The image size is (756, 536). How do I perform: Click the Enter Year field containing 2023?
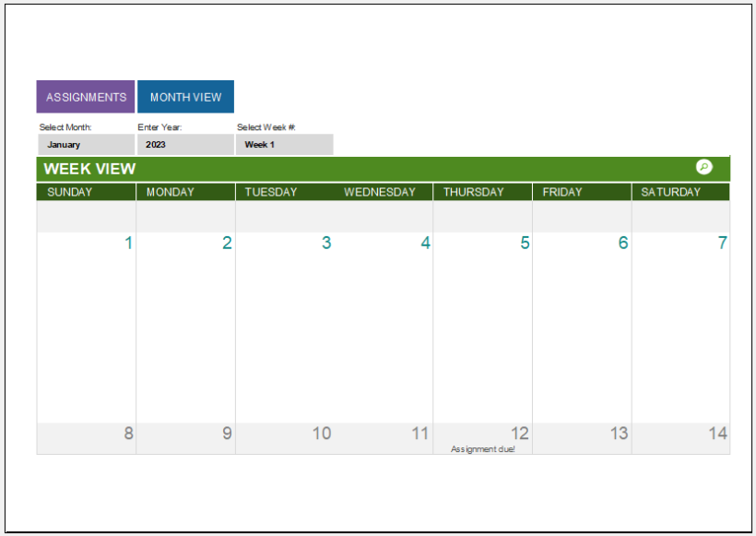coord(184,144)
